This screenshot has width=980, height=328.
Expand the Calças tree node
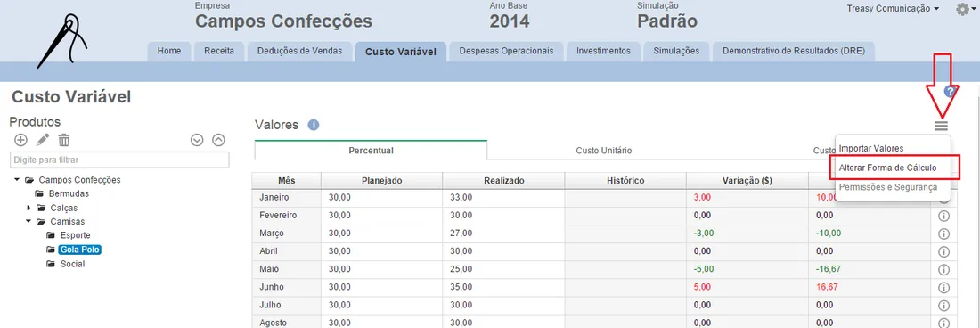29,208
